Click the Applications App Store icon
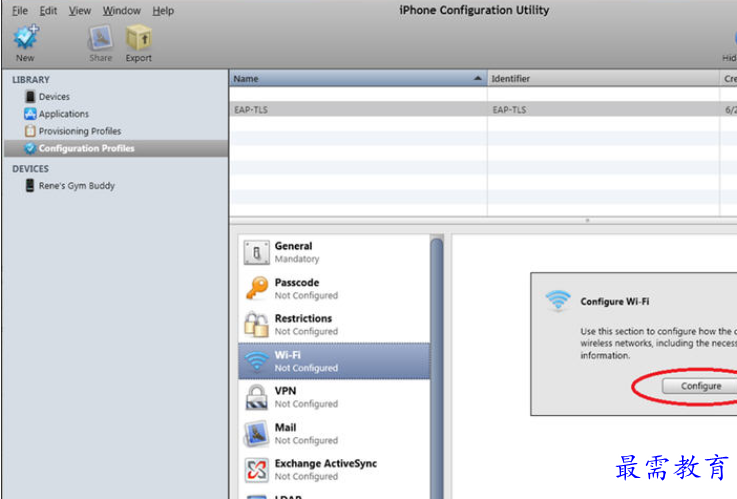Image resolution: width=737 pixels, height=499 pixels. (x=30, y=114)
